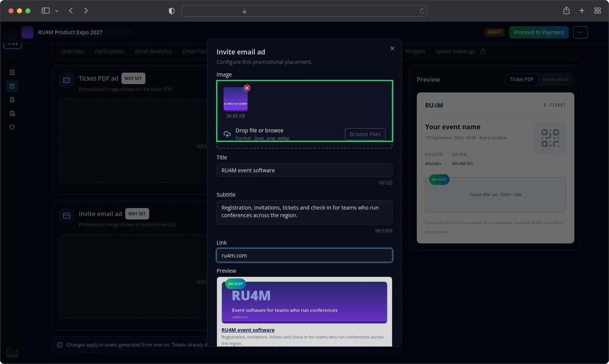Focus the Link field with ru4m.com
Viewport: 609px width, 364px height.
click(304, 255)
